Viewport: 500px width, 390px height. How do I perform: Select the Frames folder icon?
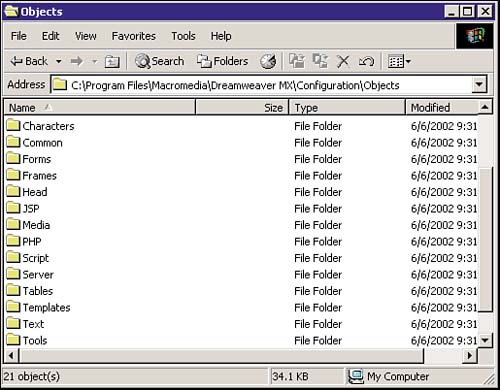[x=13, y=175]
